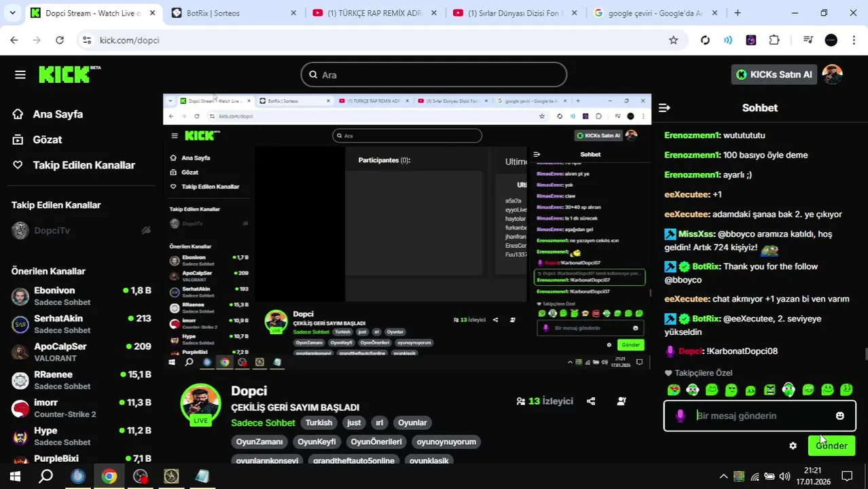Open recommended channel Ebonivon
Screen dimensions: 868x489
point(82,295)
